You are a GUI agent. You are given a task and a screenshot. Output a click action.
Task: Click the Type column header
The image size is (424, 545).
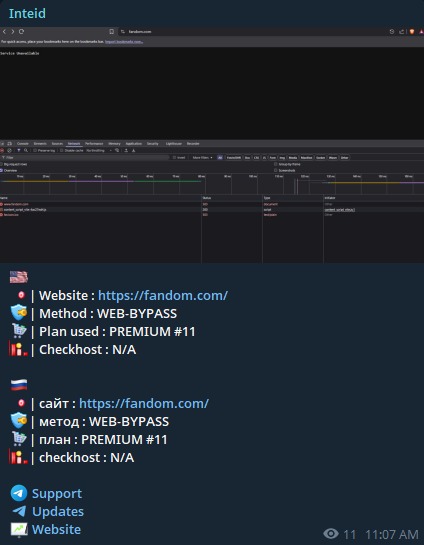tap(293, 198)
